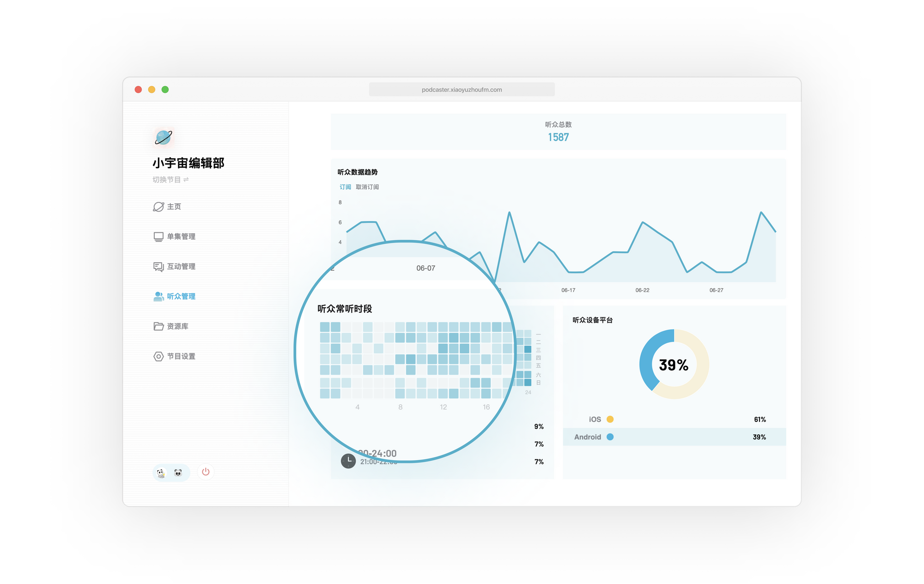Select the Android platform row
The image size is (924, 584).
click(x=675, y=437)
